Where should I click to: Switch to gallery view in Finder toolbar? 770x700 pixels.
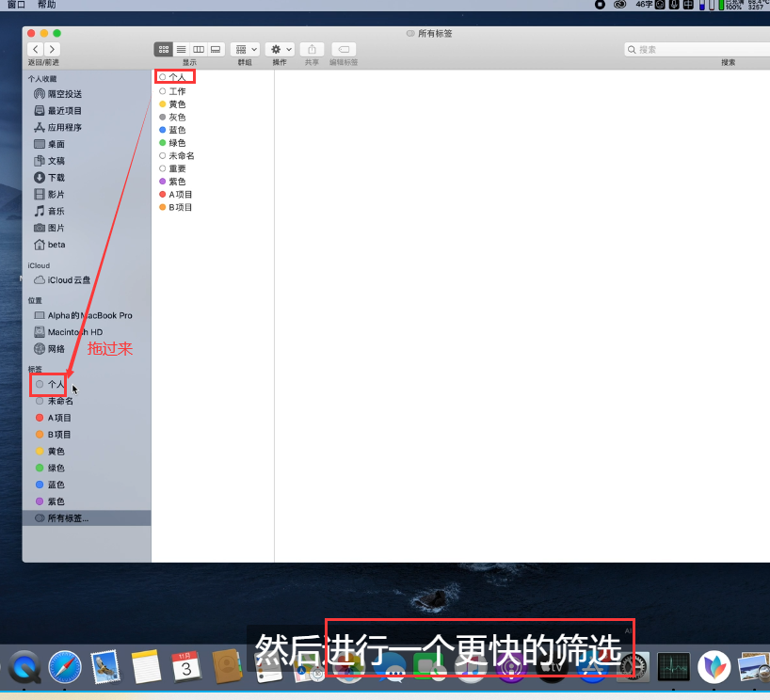click(216, 49)
